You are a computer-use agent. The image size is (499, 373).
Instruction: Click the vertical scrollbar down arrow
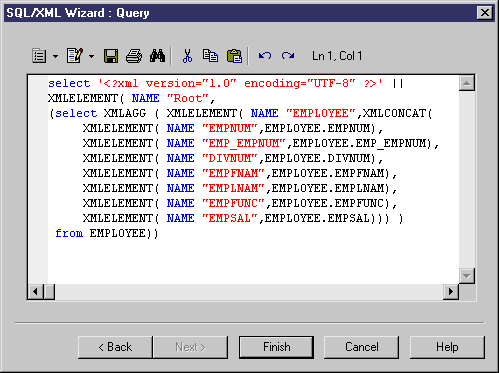(x=467, y=276)
